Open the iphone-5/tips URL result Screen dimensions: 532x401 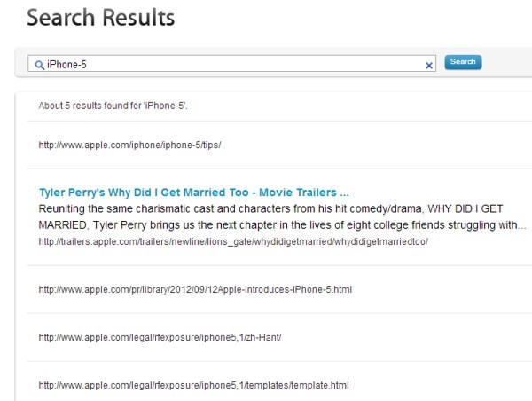coord(129,145)
